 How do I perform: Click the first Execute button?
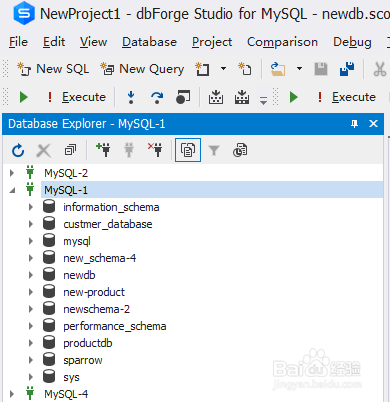click(76, 97)
